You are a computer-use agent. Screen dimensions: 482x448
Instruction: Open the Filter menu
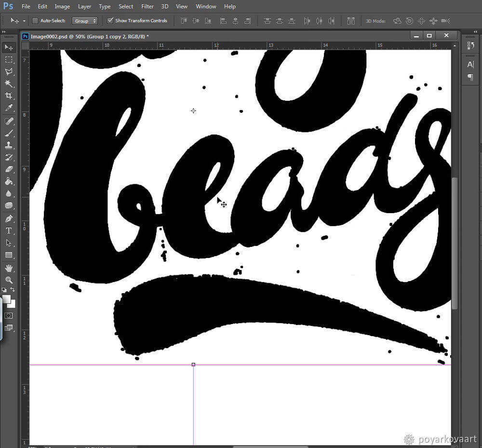coord(147,6)
